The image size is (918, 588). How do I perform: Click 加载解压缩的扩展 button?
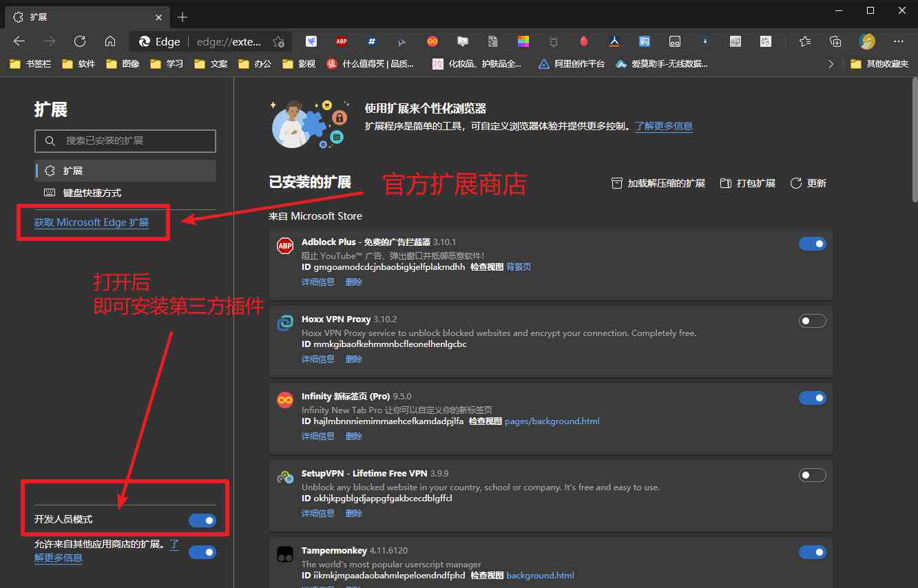658,183
